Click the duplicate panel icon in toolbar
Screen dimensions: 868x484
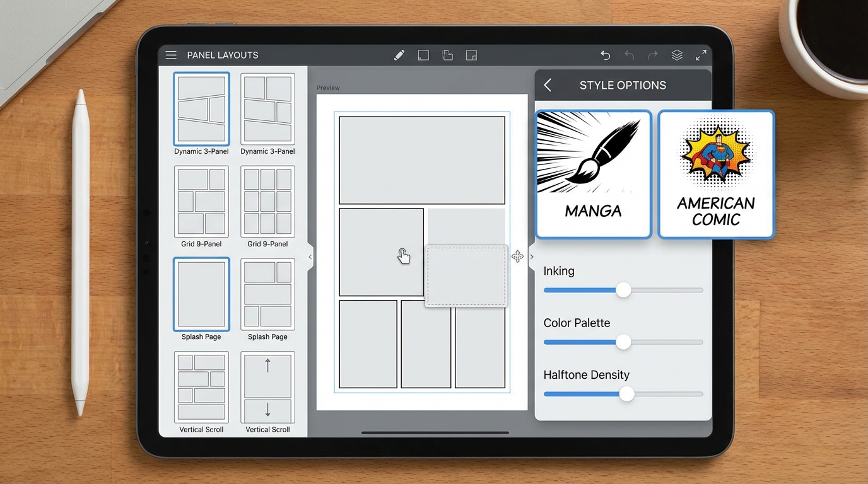[x=447, y=55]
